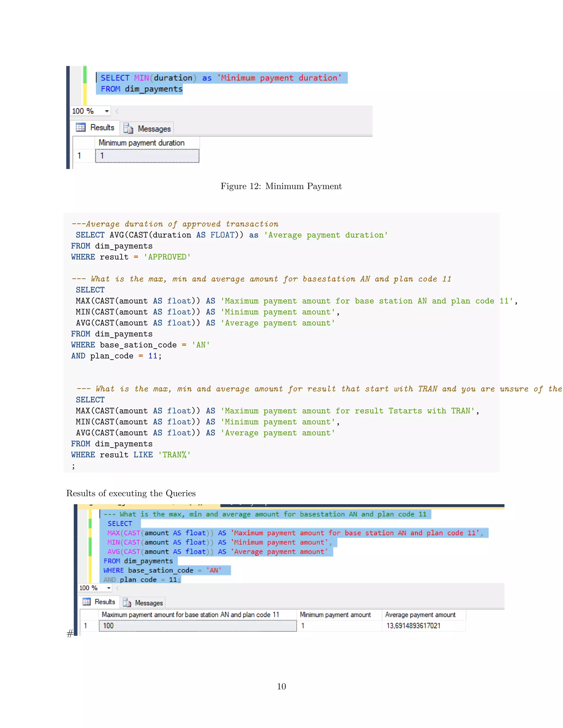Click 'Average payment amount' column header
563x728 pixels.
(420, 615)
